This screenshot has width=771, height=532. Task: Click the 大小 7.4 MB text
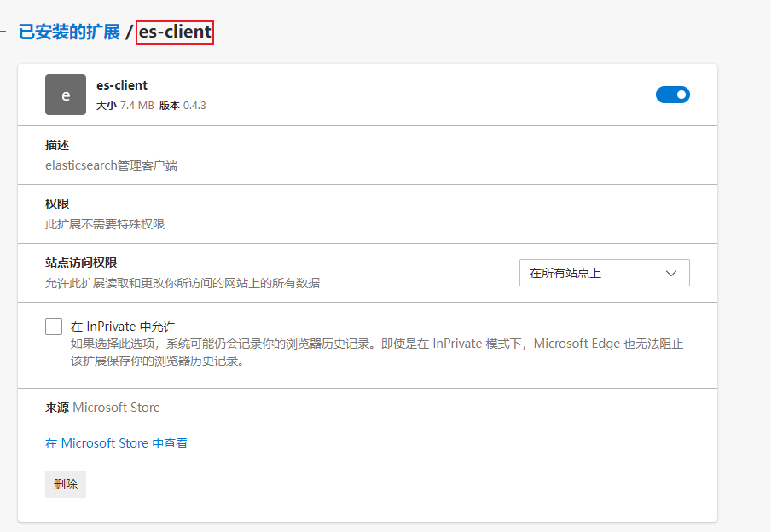[125, 105]
